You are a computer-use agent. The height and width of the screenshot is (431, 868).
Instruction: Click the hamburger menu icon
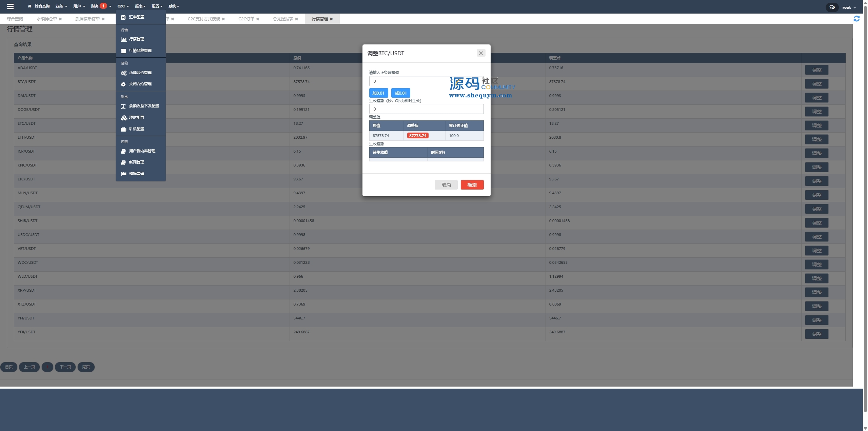click(x=10, y=6)
